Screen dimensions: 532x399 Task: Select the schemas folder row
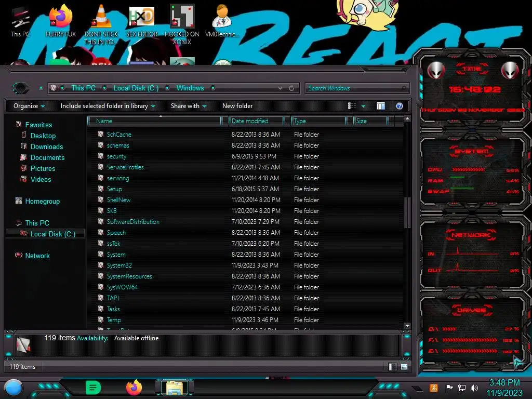pos(246,145)
